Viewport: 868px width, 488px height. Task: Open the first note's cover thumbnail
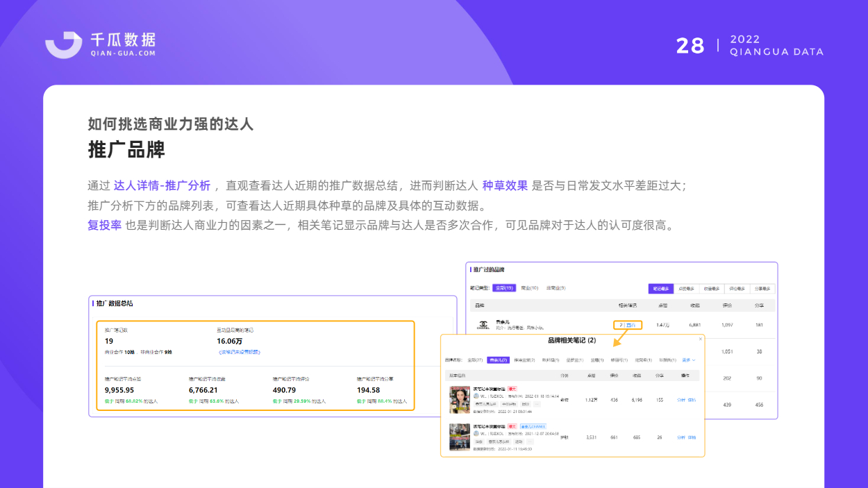pyautogui.click(x=460, y=400)
